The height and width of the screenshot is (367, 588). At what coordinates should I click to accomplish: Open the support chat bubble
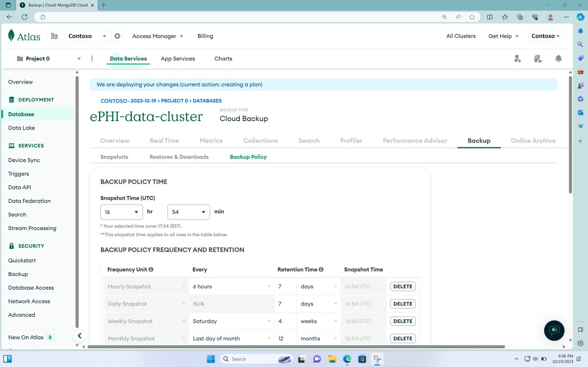click(x=554, y=330)
